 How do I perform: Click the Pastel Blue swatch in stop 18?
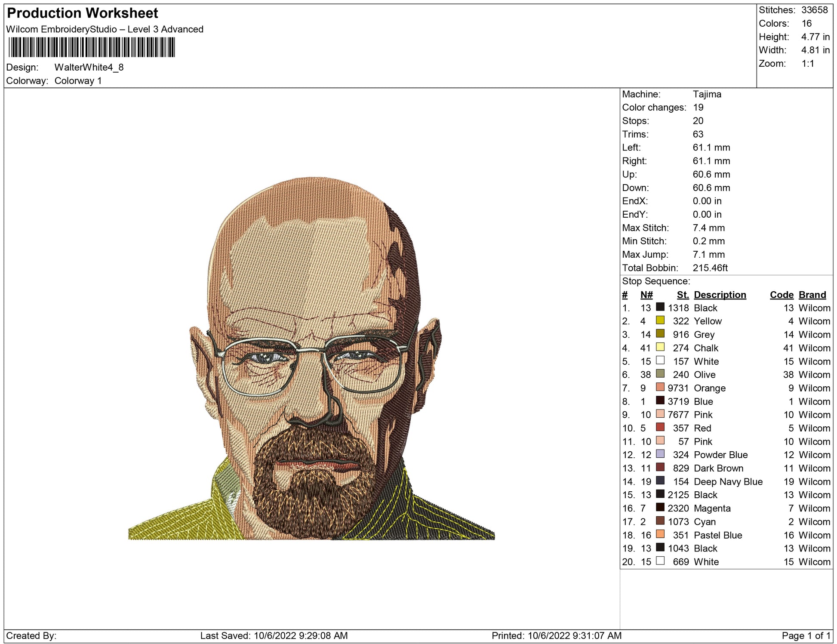(660, 534)
